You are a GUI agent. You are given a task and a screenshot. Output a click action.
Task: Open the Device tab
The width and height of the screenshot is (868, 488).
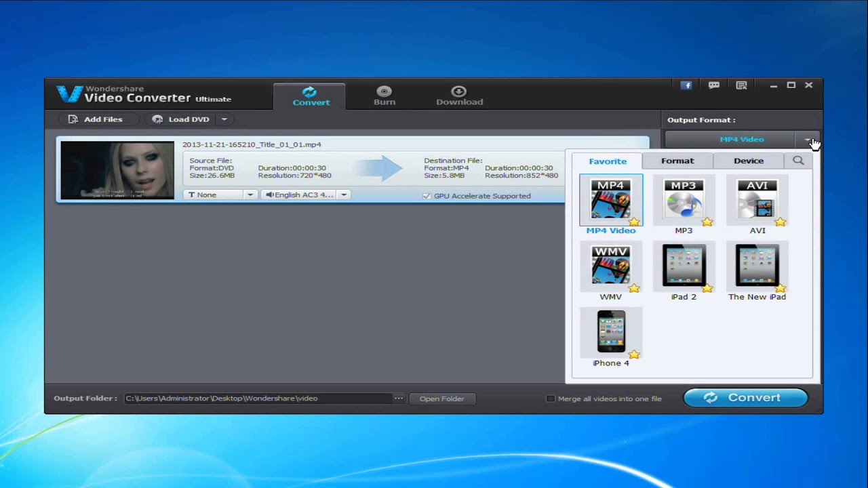coord(749,161)
